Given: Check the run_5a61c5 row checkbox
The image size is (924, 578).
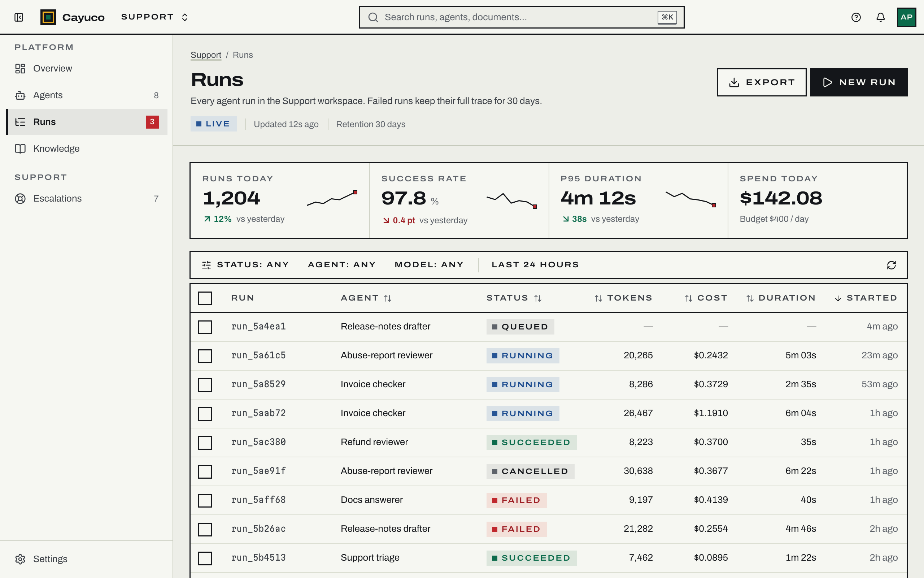Looking at the screenshot, I should 205,356.
